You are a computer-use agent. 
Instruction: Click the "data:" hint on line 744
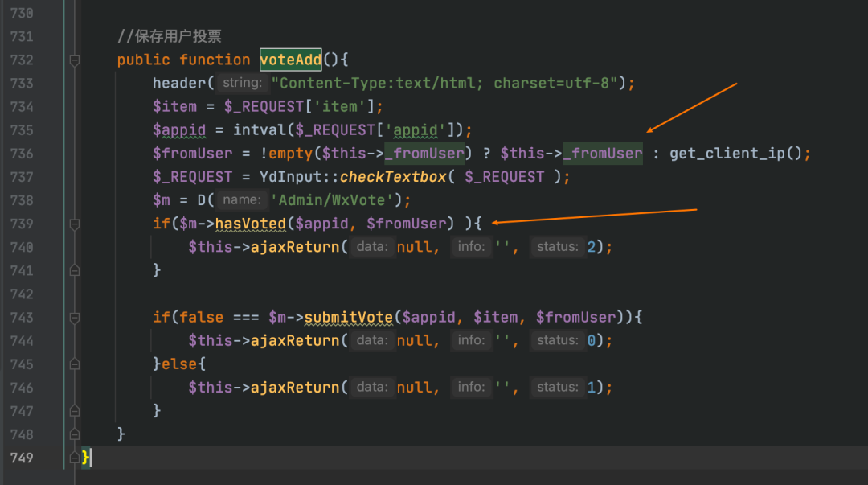(x=372, y=340)
